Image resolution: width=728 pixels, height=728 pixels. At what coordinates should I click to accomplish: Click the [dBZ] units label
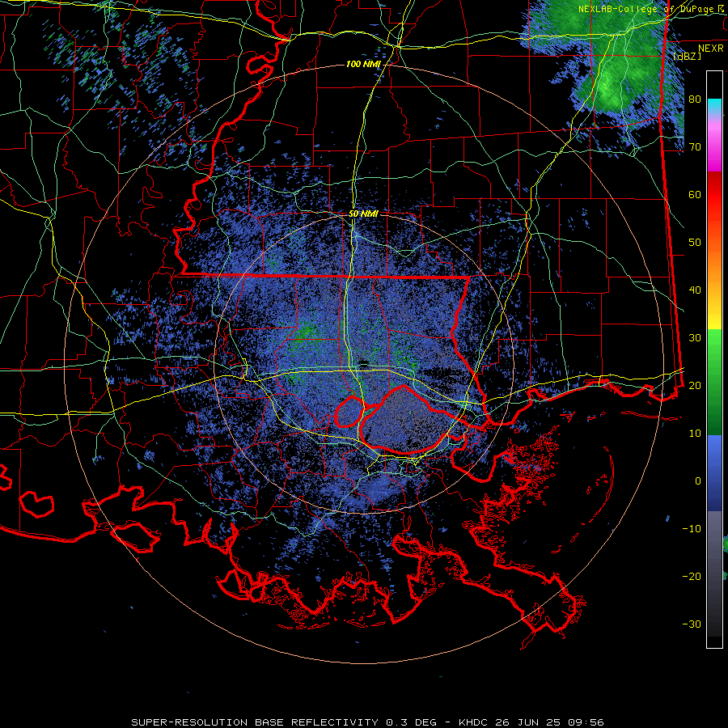(x=688, y=57)
